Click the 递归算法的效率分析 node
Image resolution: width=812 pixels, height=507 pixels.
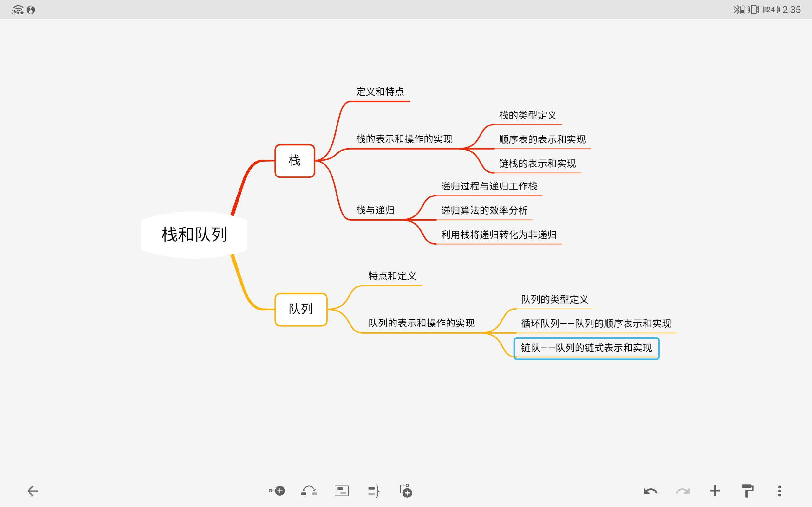pyautogui.click(x=483, y=211)
